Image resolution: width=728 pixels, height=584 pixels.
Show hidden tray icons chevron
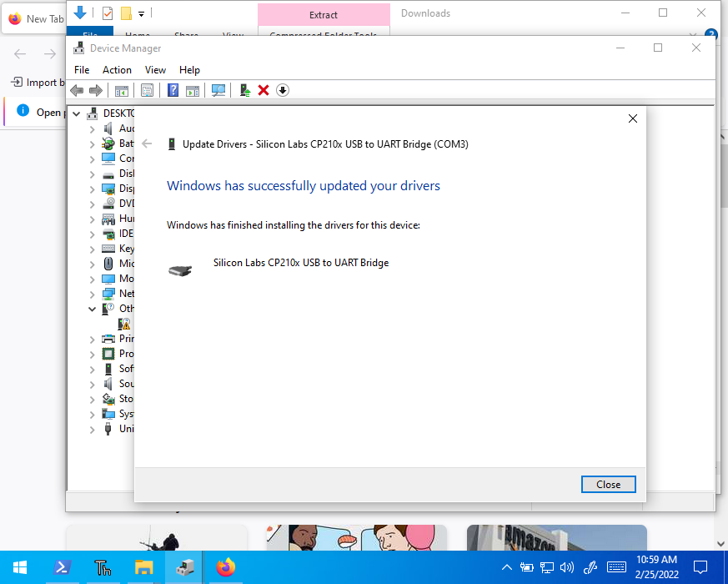[507, 567]
